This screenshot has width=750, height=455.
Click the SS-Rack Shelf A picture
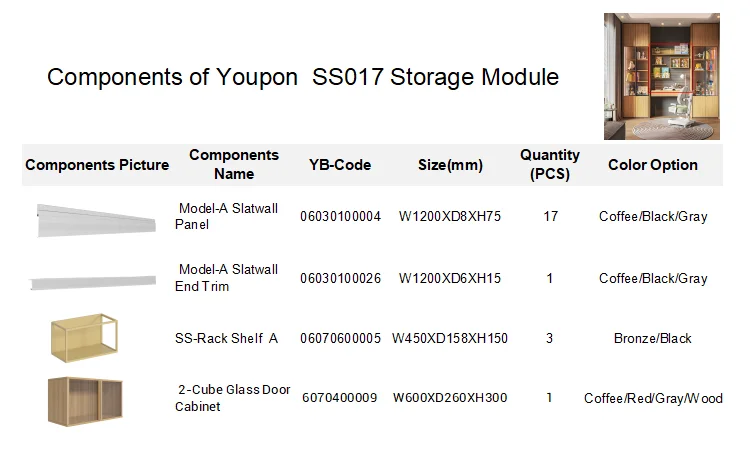[x=84, y=337]
